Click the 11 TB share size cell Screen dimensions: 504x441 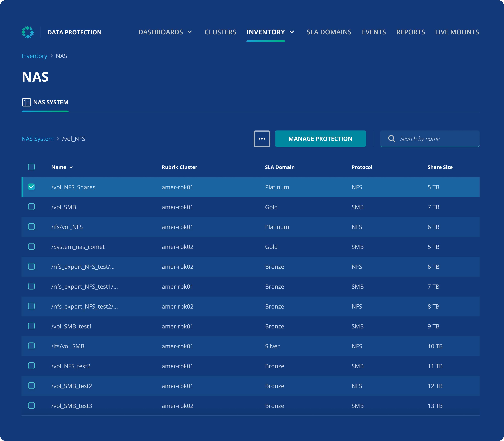pos(435,366)
